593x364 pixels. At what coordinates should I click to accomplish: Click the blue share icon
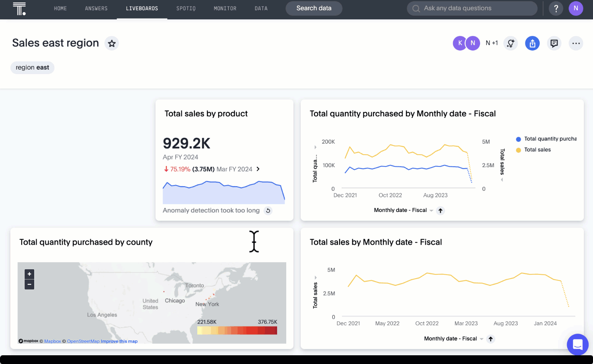click(532, 43)
